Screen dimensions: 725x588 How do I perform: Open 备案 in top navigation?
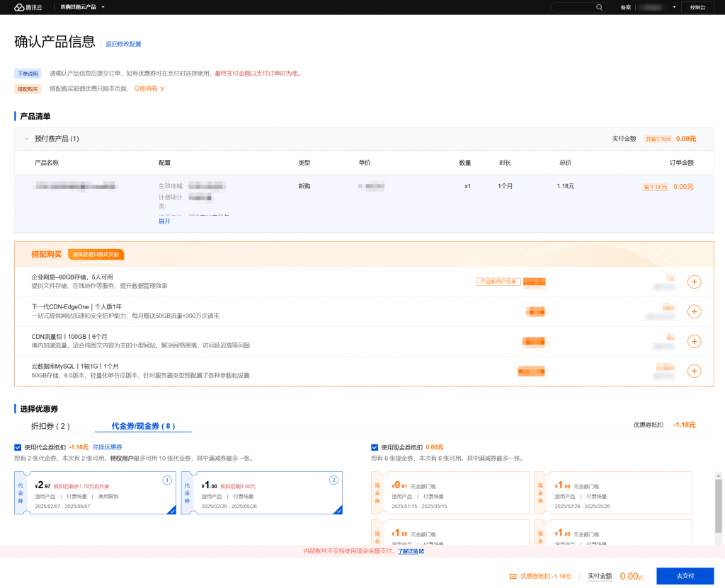click(x=626, y=7)
